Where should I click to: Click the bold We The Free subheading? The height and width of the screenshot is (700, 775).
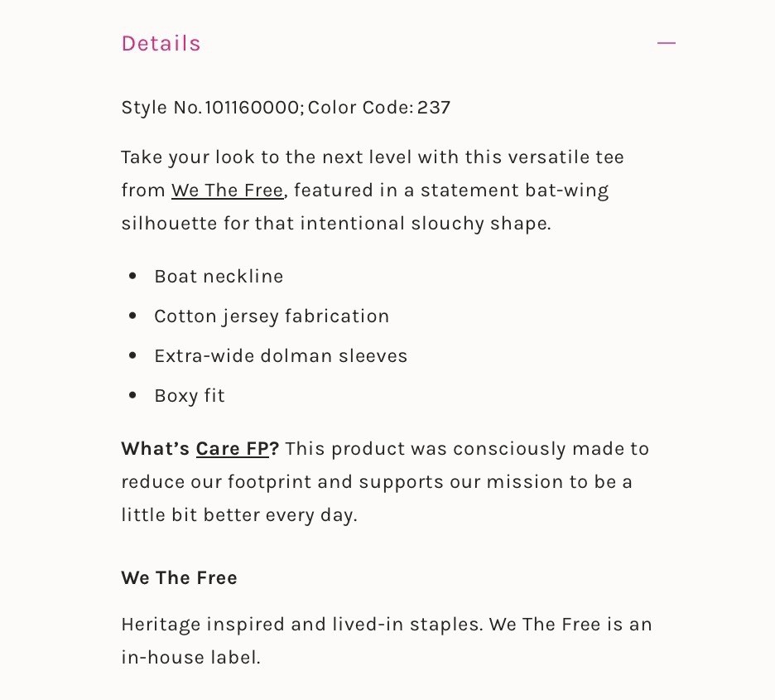(180, 578)
